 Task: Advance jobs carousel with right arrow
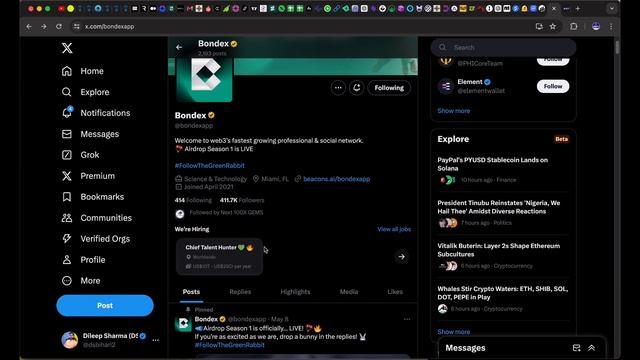click(402, 257)
